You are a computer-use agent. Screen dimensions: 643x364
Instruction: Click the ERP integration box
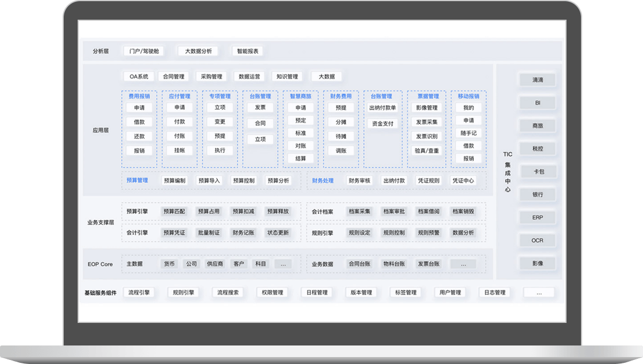537,218
